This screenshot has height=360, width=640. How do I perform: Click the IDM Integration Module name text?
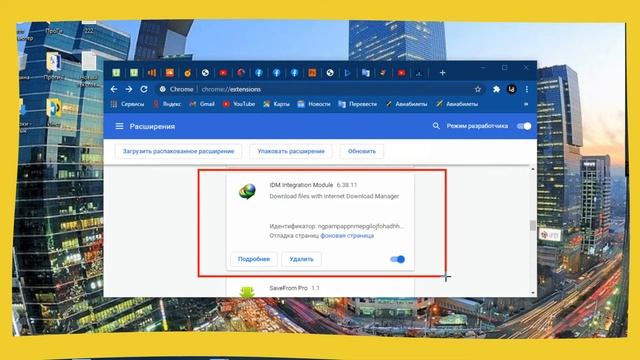(301, 185)
